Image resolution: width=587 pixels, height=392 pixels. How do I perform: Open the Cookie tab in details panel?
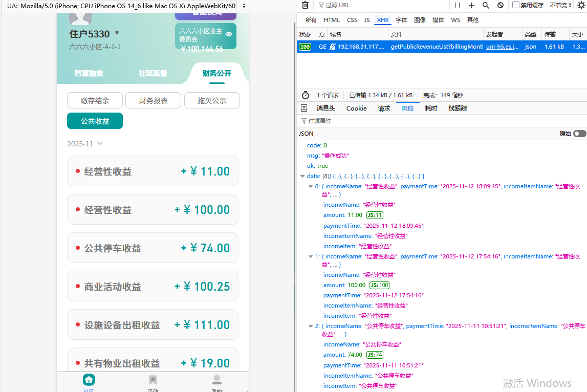(x=356, y=108)
